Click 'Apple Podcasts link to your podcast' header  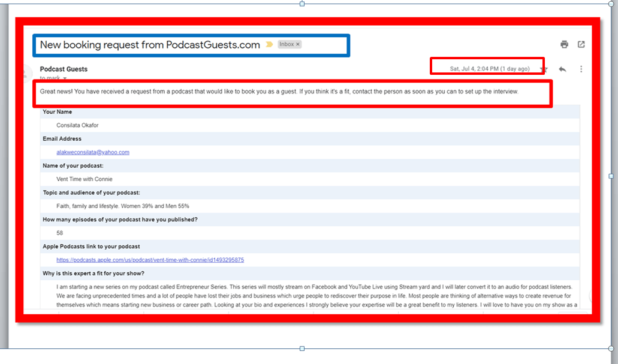tap(91, 247)
